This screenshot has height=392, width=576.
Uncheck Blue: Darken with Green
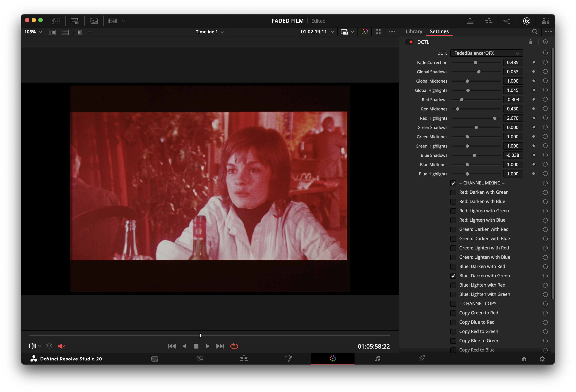pyautogui.click(x=453, y=276)
